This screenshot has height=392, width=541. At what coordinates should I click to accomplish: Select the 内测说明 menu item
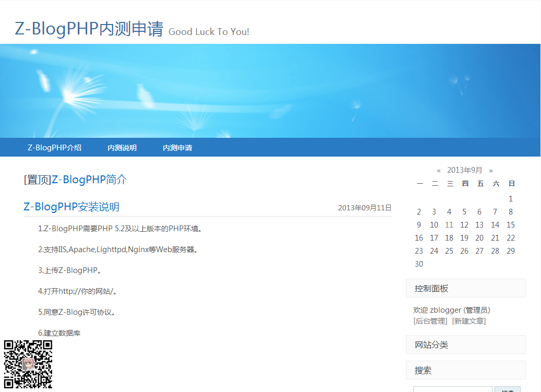tap(123, 147)
